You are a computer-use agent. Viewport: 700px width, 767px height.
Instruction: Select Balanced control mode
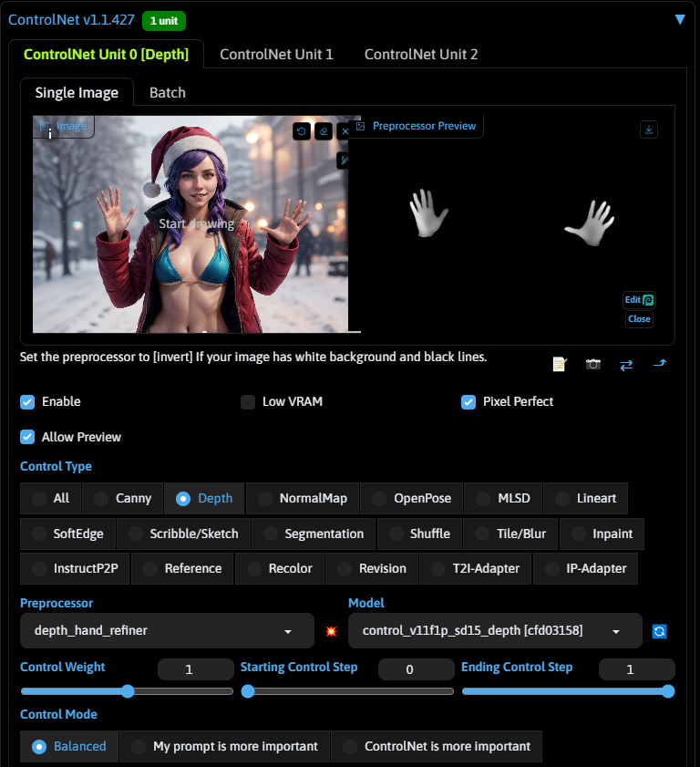click(69, 746)
